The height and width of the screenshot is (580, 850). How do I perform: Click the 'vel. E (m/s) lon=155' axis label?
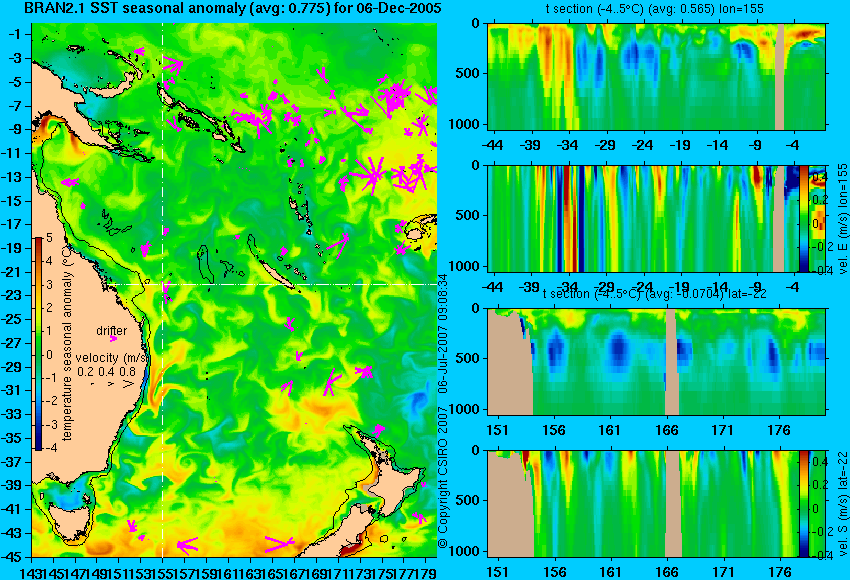pos(842,218)
